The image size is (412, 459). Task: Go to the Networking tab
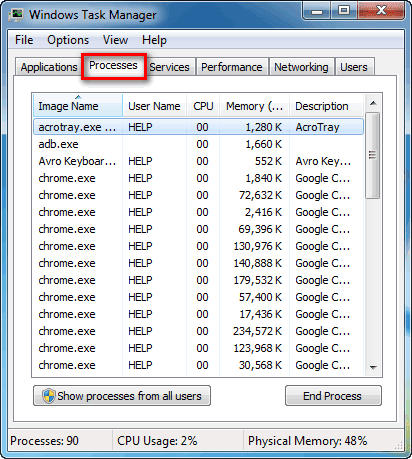click(x=301, y=67)
